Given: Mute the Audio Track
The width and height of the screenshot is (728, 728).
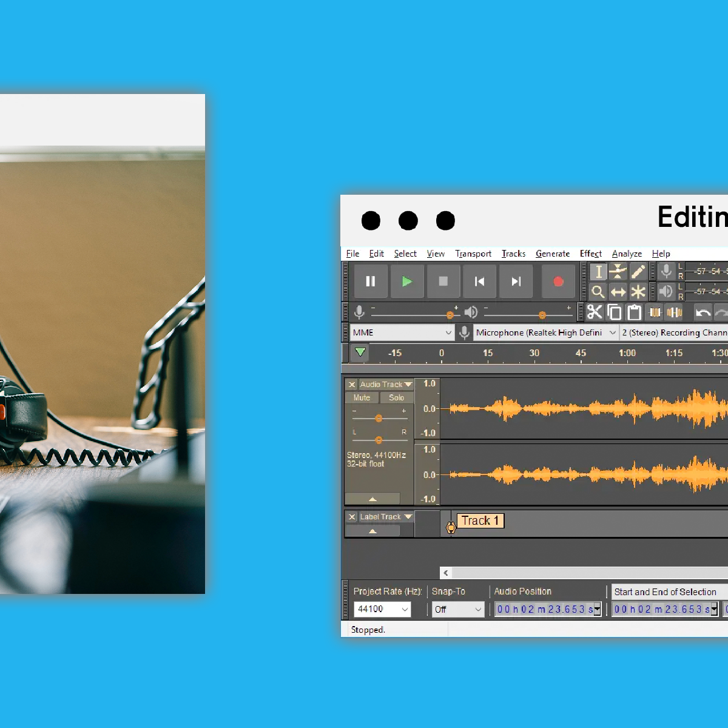Looking at the screenshot, I should (362, 398).
